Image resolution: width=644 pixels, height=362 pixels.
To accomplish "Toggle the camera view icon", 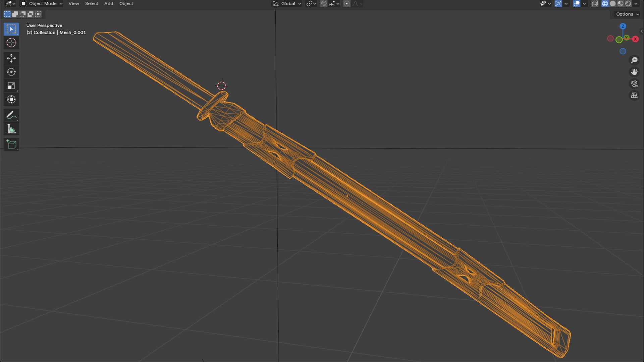I will tap(634, 84).
